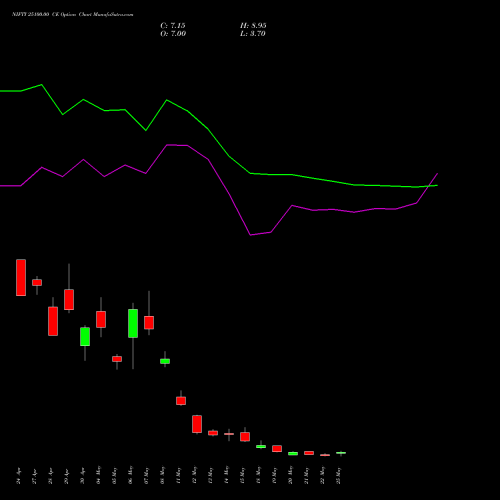Select the 27 Apr date label
This screenshot has width=500, height=500.
pos(34,477)
